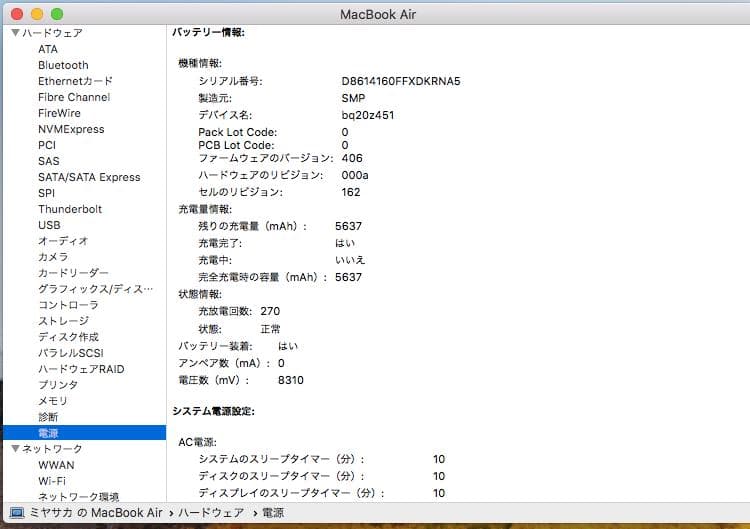Select ストレージ in the sidebar
Screen dimensions: 750x529
(x=64, y=321)
